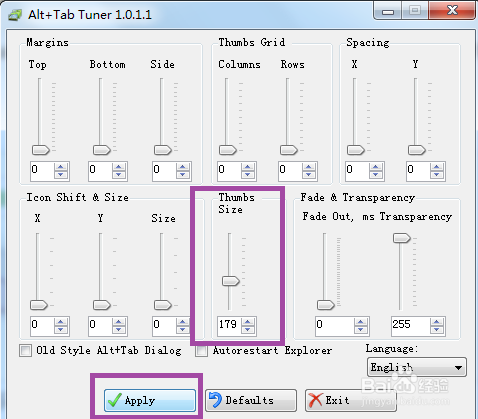Screen dimensions: 478x419
Task: Minimize the Alt+Tab Tuner window
Action: tap(388, 11)
